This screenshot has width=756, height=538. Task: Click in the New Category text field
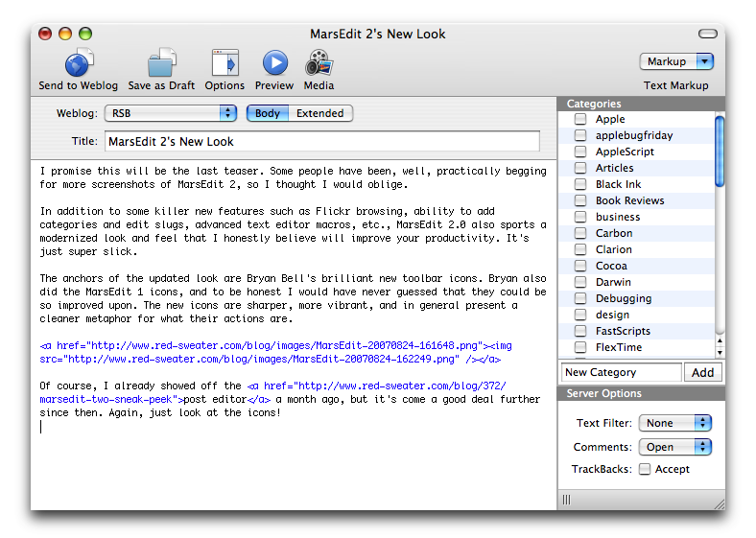[x=621, y=372]
